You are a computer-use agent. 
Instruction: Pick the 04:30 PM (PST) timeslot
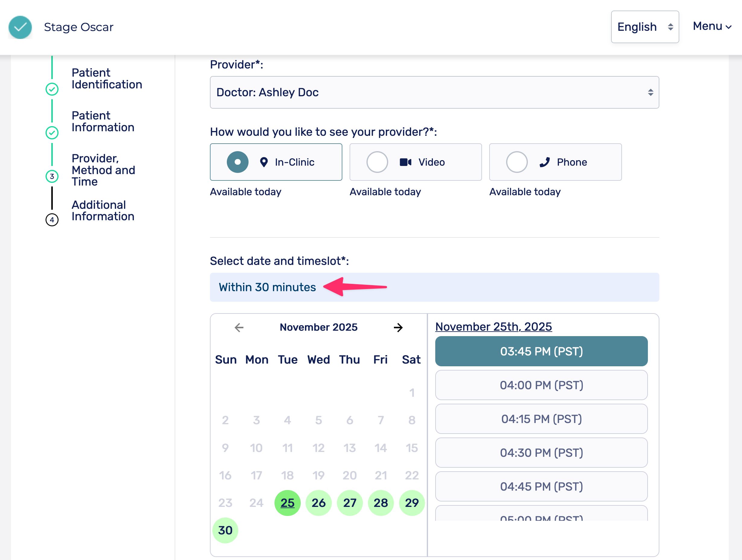point(541,453)
